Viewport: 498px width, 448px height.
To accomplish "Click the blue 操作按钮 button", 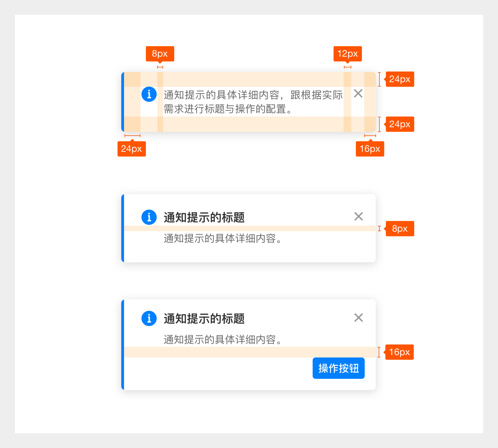I will pyautogui.click(x=338, y=368).
